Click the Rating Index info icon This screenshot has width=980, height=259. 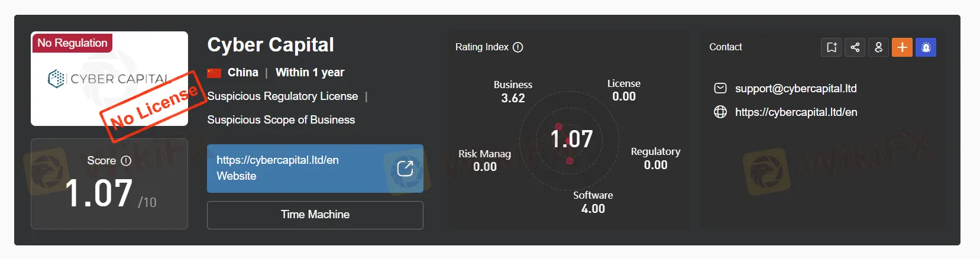click(518, 47)
